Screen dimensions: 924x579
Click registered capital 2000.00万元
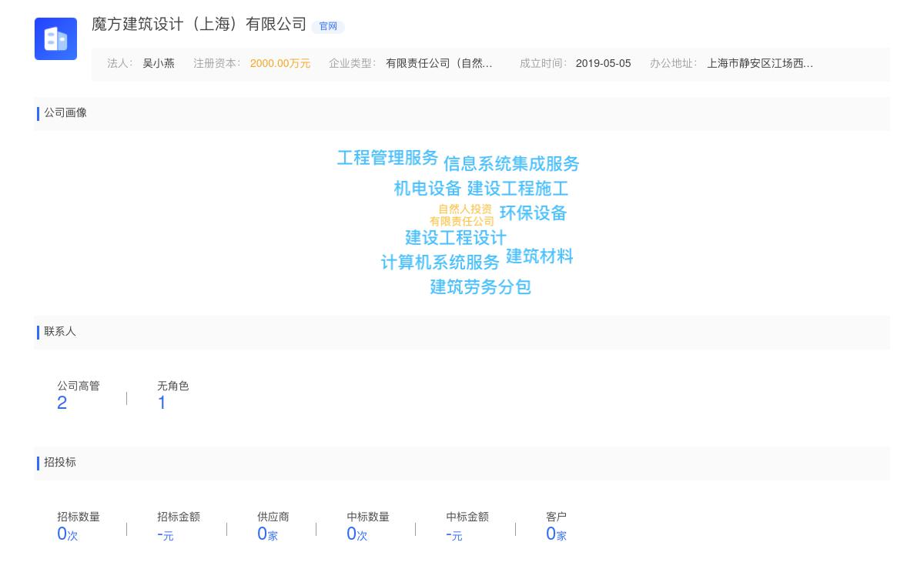tap(280, 64)
